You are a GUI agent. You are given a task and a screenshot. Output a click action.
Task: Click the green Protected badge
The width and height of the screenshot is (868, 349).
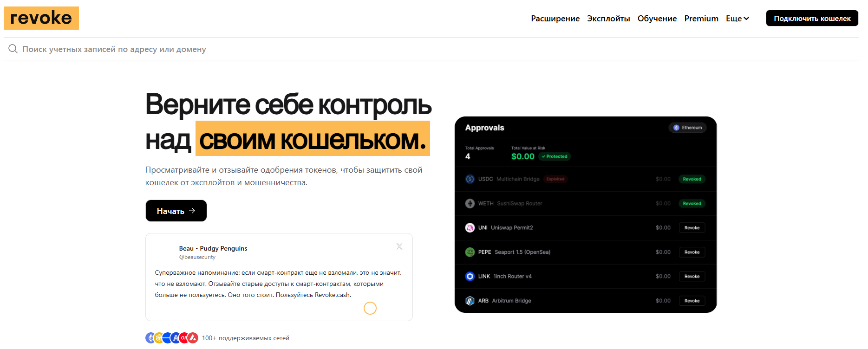click(555, 156)
